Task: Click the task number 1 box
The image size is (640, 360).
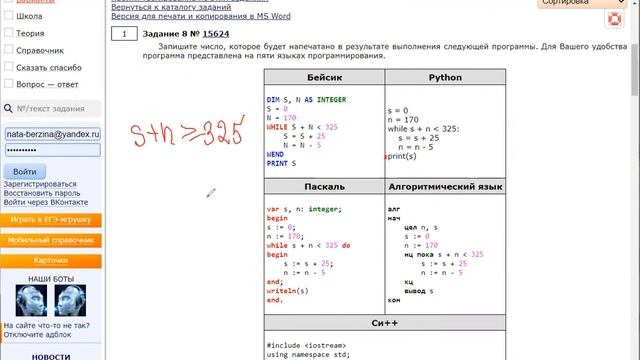Action: 124,34
